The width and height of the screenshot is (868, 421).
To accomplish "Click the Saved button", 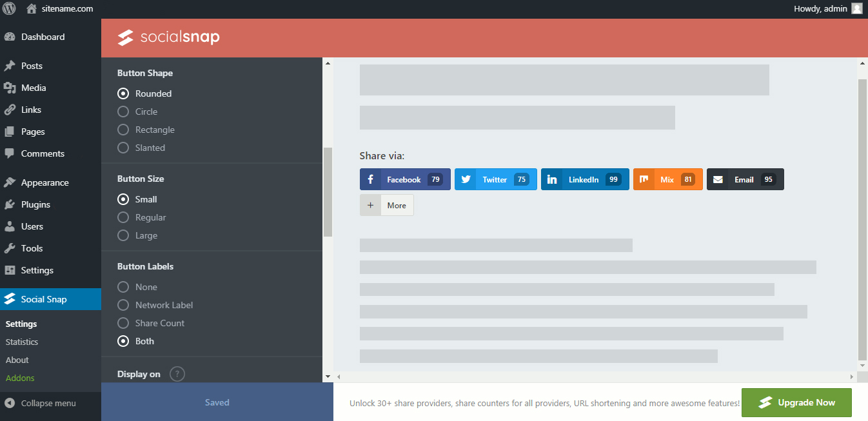I will point(217,402).
